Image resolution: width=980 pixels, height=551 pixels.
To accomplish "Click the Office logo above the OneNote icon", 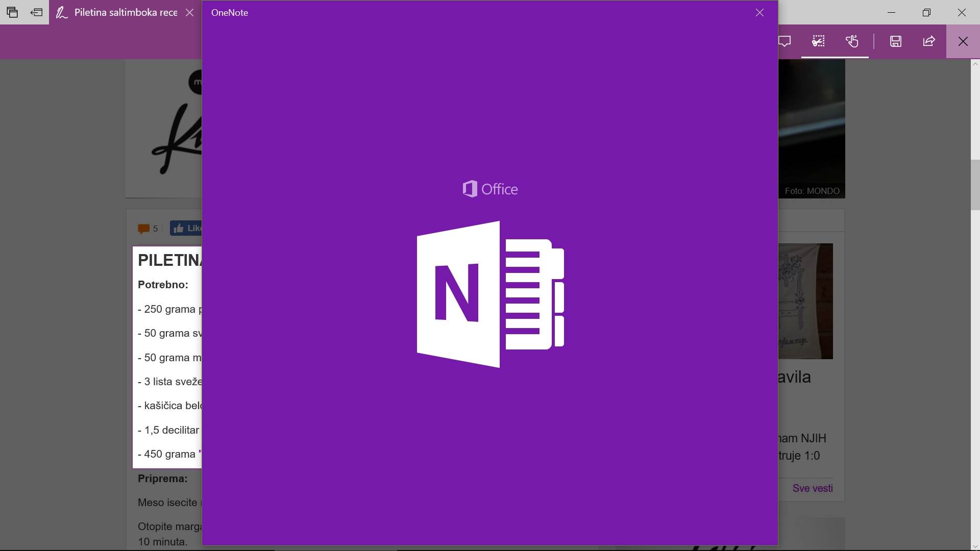I will click(490, 189).
